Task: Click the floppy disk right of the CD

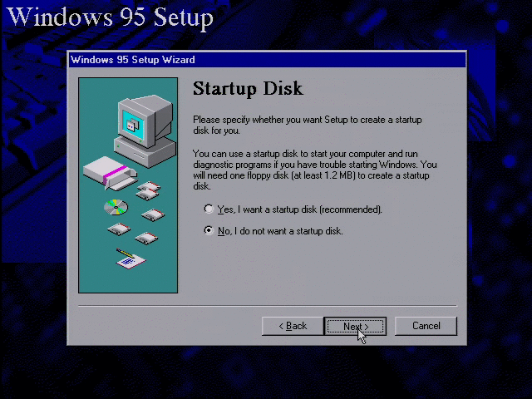Action: pos(153,214)
